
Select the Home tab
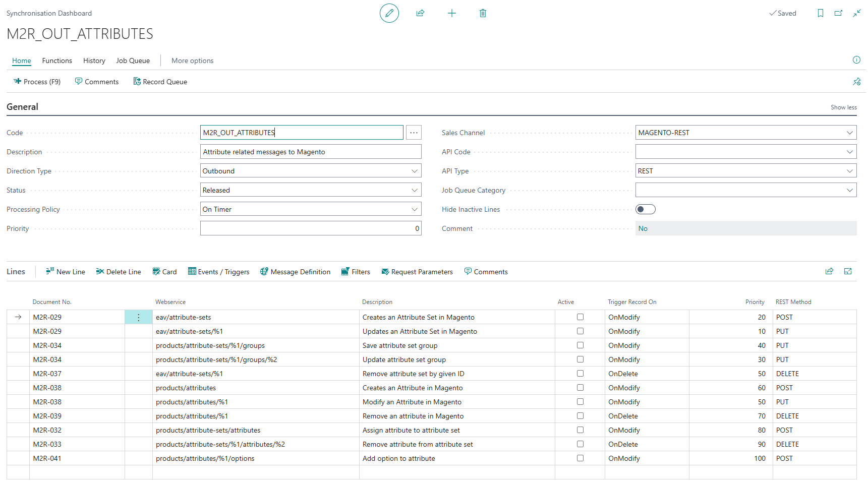pos(22,61)
